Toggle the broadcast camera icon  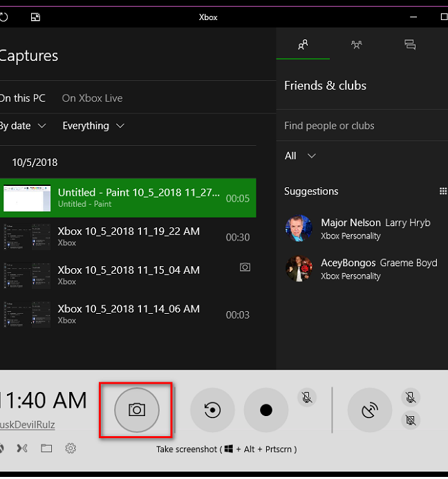tap(411, 420)
